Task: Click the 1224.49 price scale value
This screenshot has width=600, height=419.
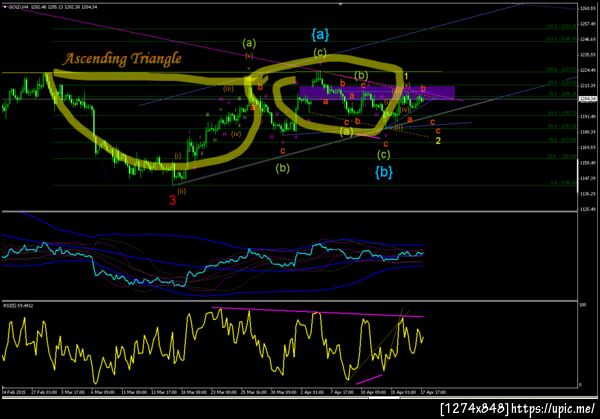Action: (587, 70)
